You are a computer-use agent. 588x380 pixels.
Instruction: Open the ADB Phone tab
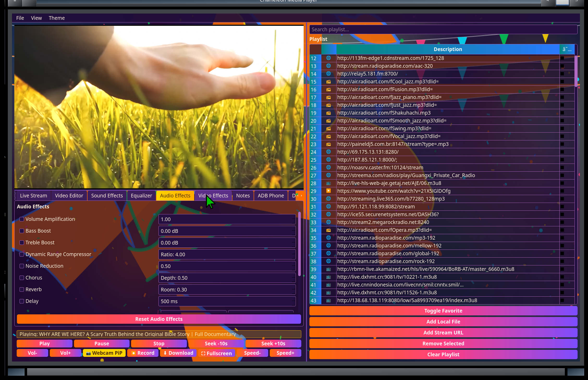[x=271, y=196]
